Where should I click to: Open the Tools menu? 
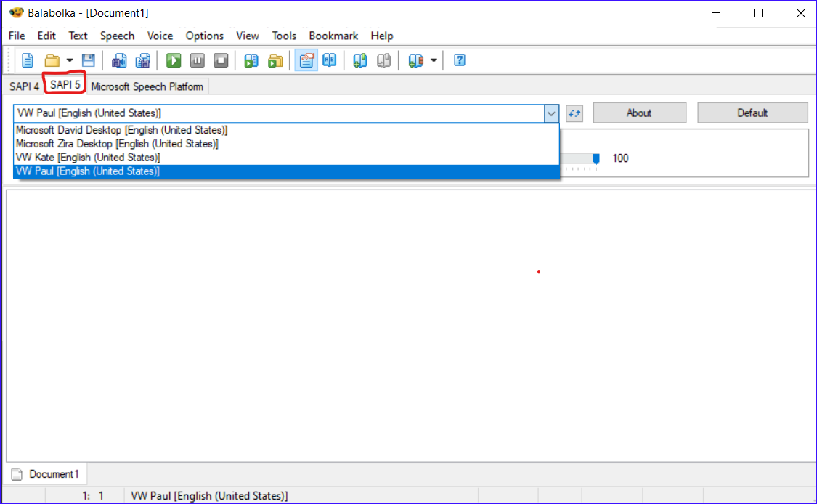[x=284, y=36]
